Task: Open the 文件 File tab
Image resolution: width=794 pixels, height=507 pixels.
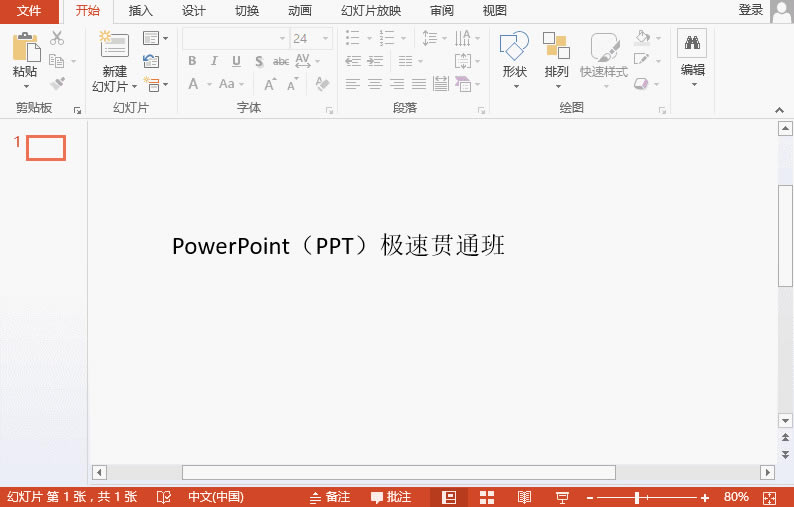Action: tap(29, 11)
